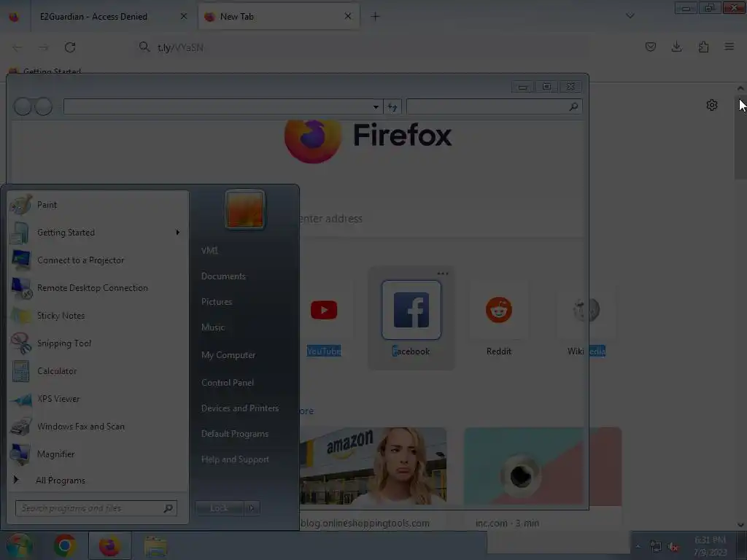Open the shutdown options arrow beside Lock

click(x=252, y=508)
